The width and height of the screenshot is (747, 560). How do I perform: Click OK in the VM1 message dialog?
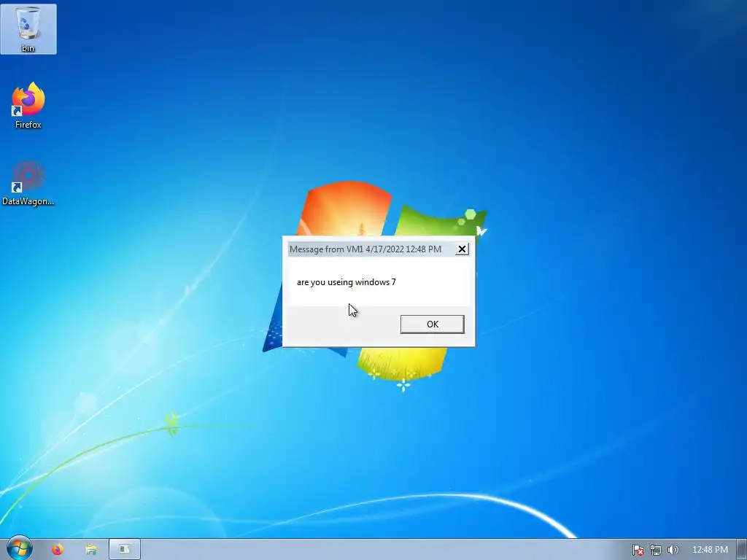[432, 324]
